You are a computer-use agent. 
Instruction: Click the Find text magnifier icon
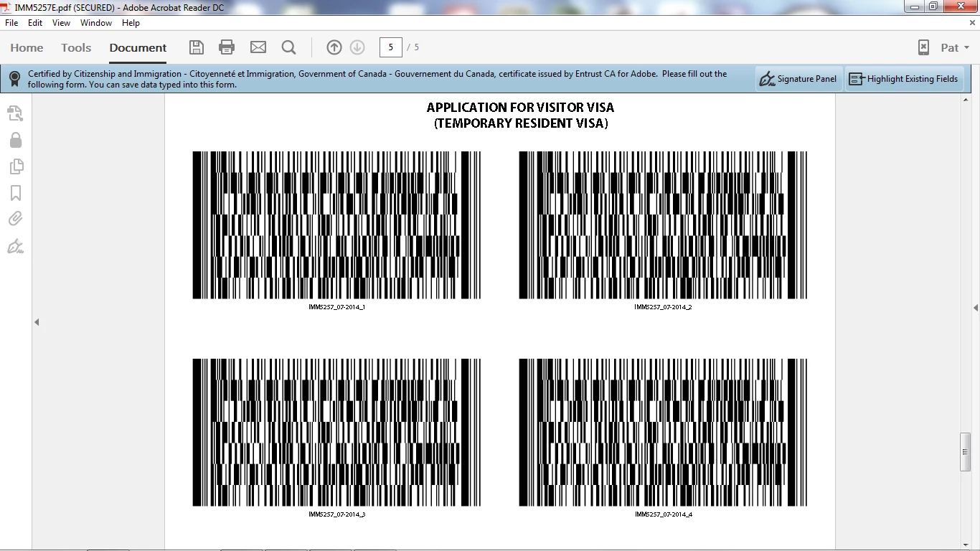(289, 47)
